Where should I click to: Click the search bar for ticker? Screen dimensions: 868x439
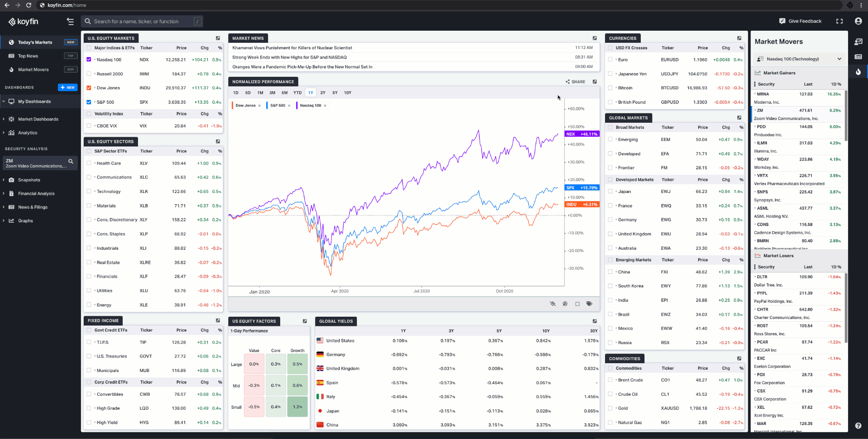(x=142, y=21)
